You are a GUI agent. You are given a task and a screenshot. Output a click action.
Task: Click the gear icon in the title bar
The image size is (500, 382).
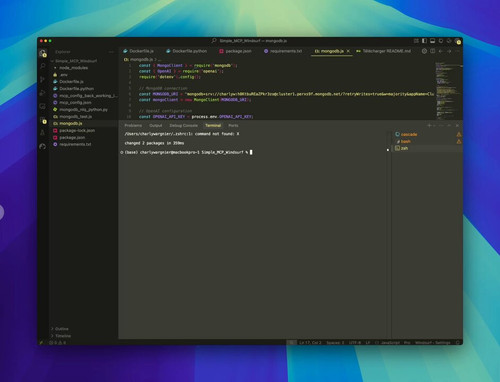[449, 41]
